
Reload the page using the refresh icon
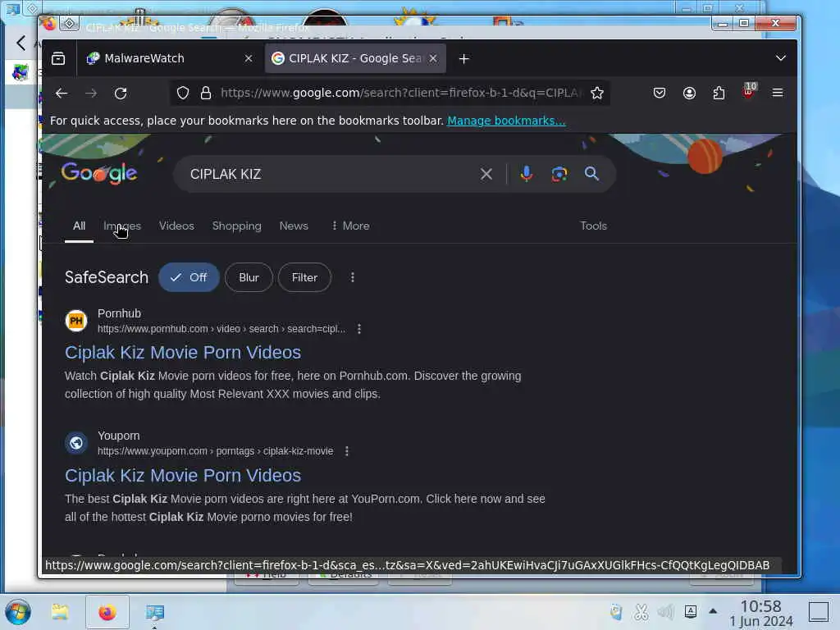(x=121, y=94)
